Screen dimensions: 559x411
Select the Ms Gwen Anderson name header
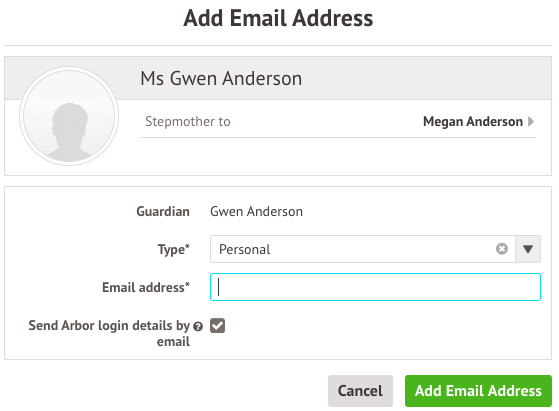coord(221,78)
